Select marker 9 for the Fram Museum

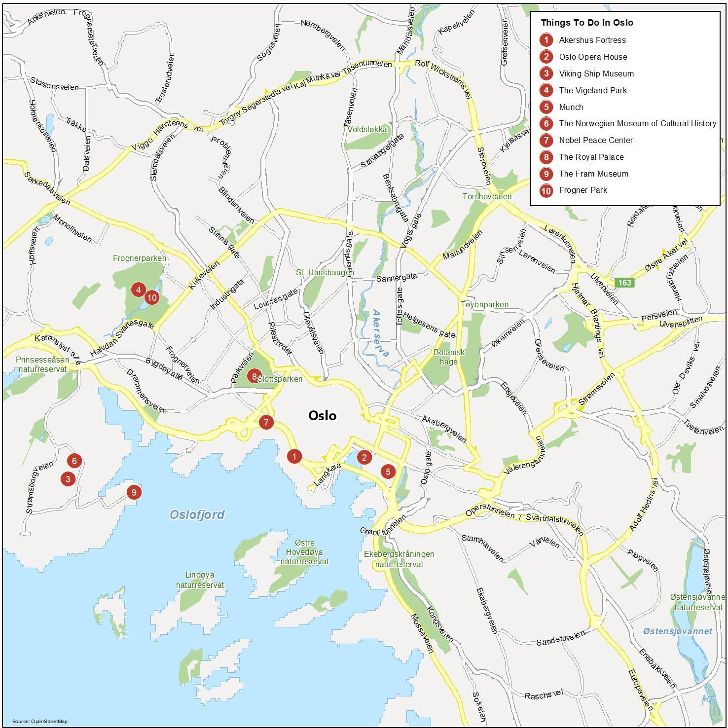(134, 492)
